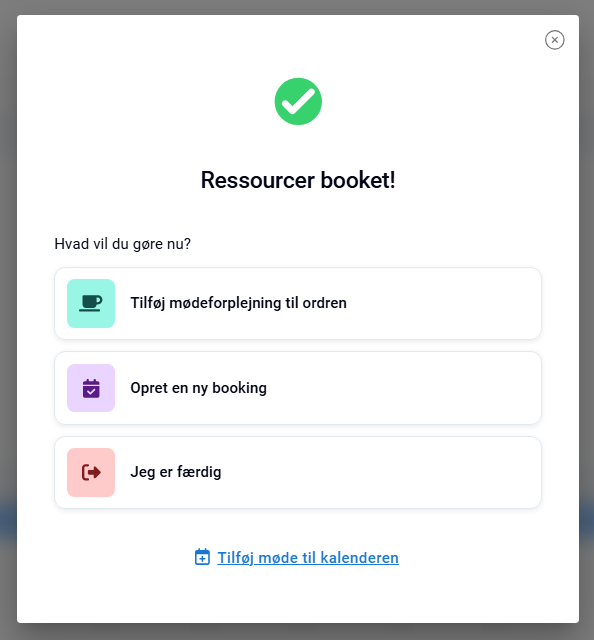Click the dimmed backdrop left of the dialog
Viewport: 594px width, 640px height.
8,286
